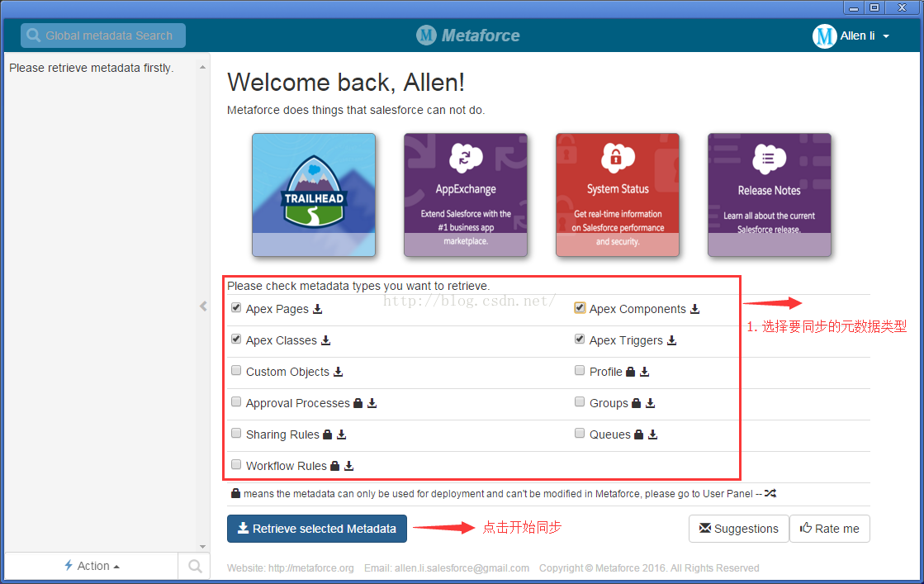This screenshot has width=924, height=584.
Task: Click the lock icon beside Workflow Rules
Action: click(334, 466)
